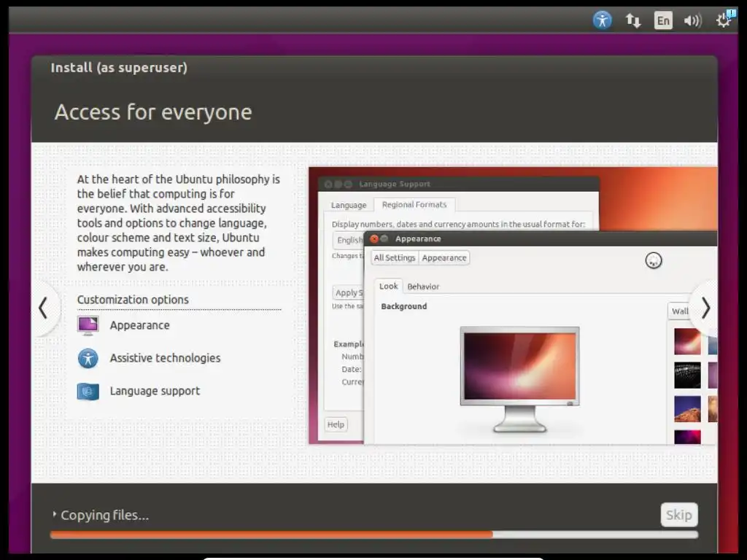This screenshot has height=560, width=747.
Task: Click the Access for everyone heading
Action: pyautogui.click(x=153, y=112)
